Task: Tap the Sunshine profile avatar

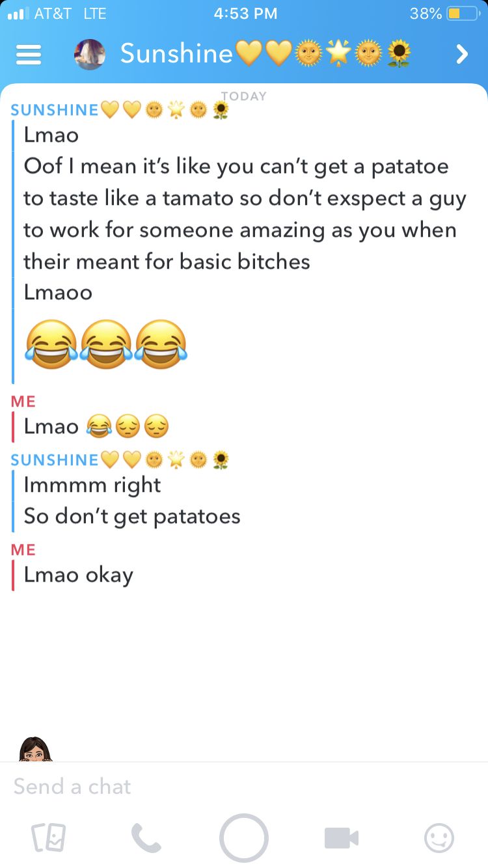Action: click(90, 54)
